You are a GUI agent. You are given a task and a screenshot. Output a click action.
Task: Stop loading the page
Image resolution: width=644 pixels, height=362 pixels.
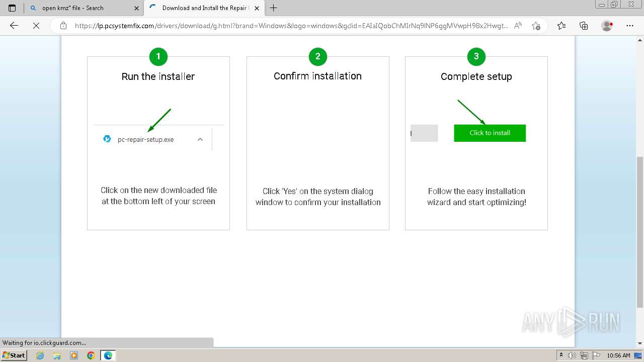tap(36, 26)
